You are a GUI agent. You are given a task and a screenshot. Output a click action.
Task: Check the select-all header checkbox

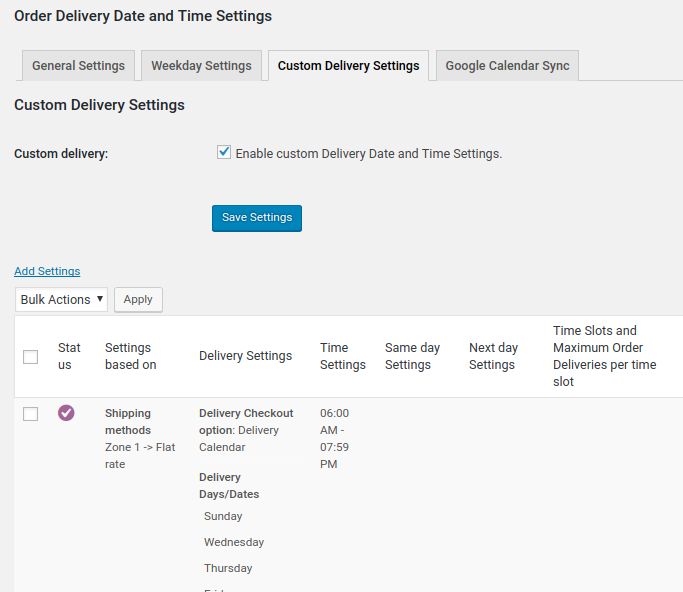31,357
